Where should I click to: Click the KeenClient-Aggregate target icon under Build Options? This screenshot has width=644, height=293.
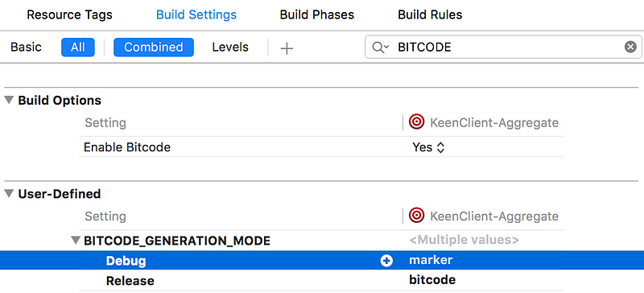point(416,122)
